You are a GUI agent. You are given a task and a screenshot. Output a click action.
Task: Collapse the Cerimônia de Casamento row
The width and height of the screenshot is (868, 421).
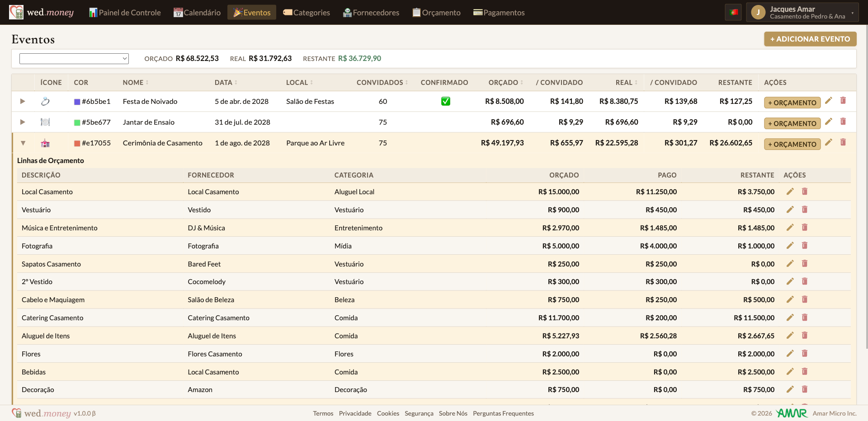click(23, 143)
